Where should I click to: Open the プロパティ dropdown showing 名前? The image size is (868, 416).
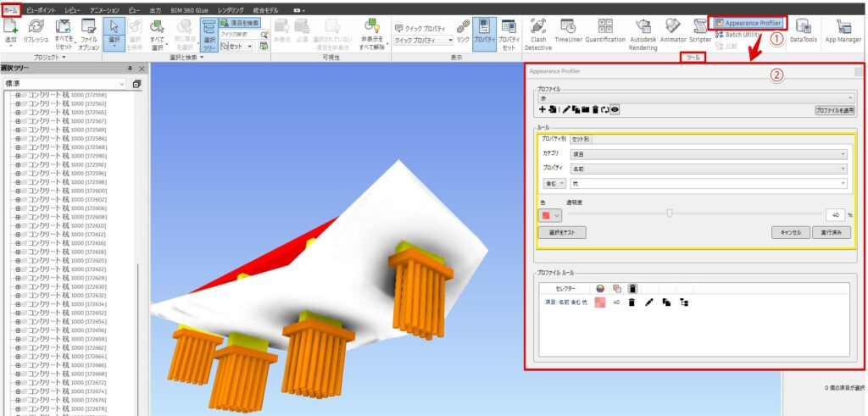pos(709,169)
